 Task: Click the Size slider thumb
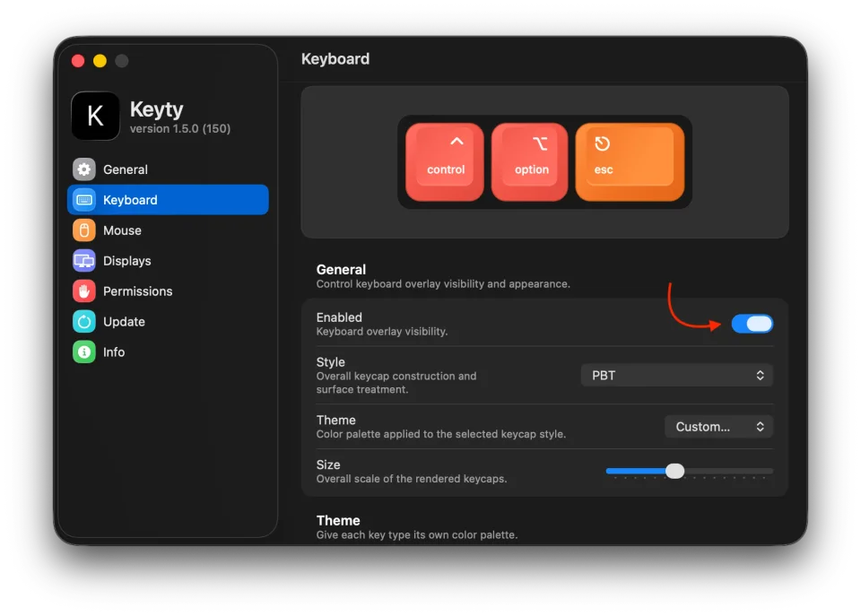click(674, 471)
